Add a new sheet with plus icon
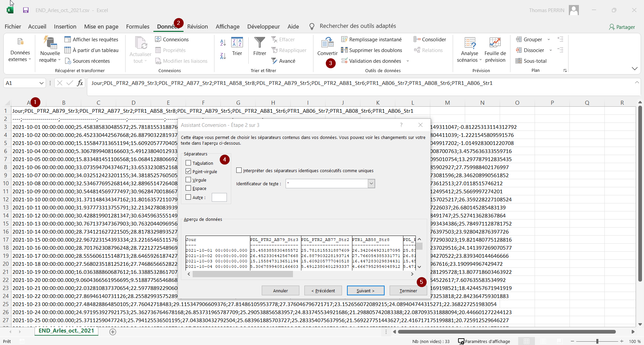Viewport: 644px width, 345px height. pyautogui.click(x=113, y=332)
